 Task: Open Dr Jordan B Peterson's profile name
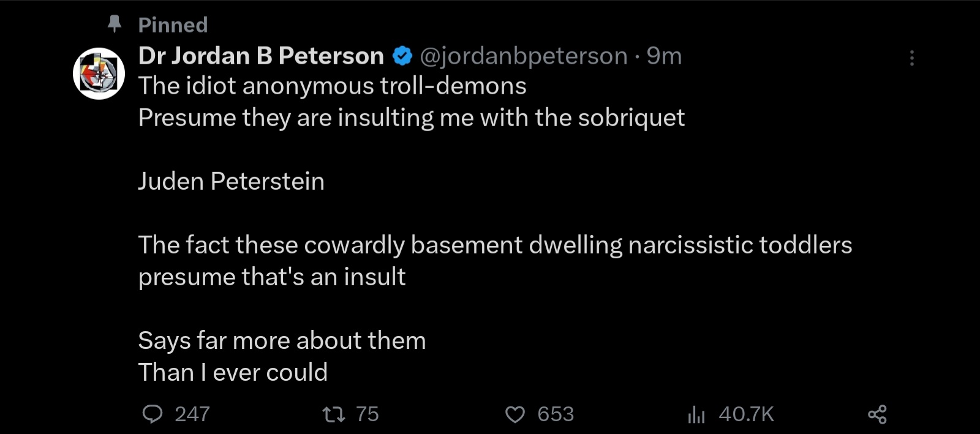point(261,56)
